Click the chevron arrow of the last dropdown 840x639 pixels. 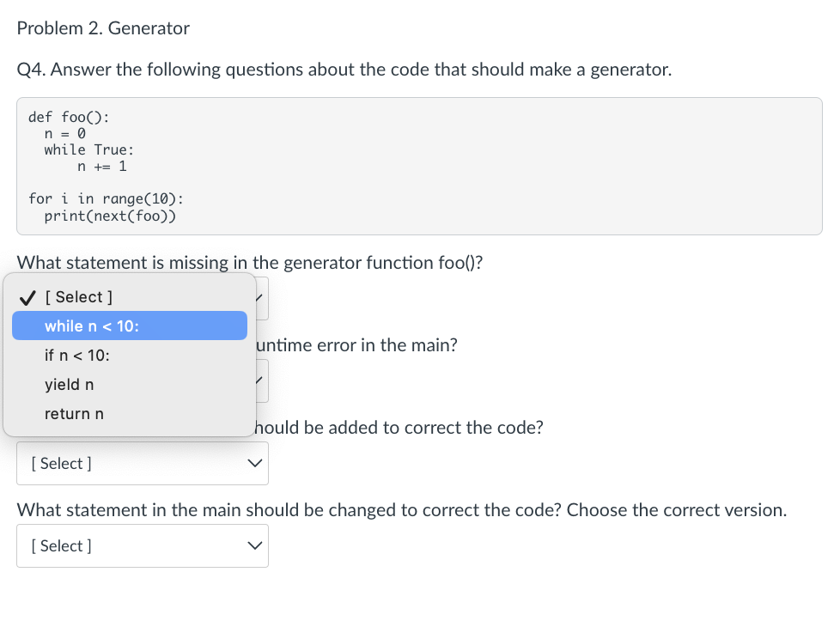[255, 545]
